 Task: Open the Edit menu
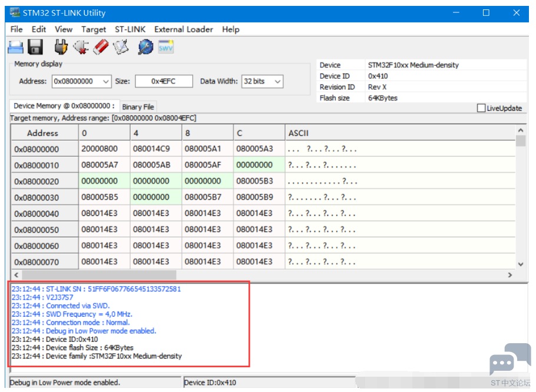click(x=39, y=29)
